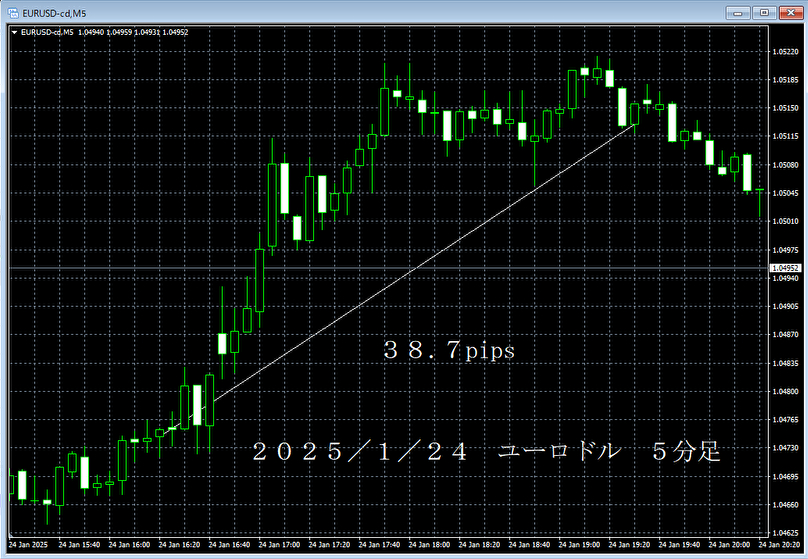The width and height of the screenshot is (808, 559).
Task: Click the 24 Jan 17:20 time label
Action: point(329,545)
